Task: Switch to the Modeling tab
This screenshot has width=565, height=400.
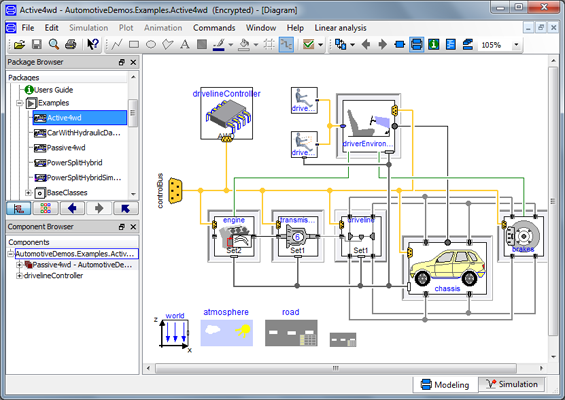Action: pos(445,385)
